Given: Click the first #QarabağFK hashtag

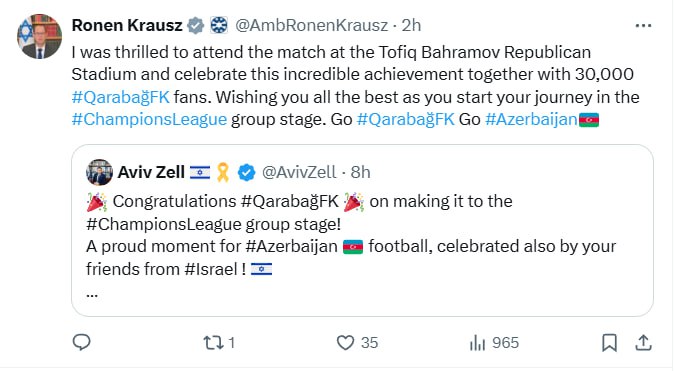Looking at the screenshot, I should coord(121,97).
